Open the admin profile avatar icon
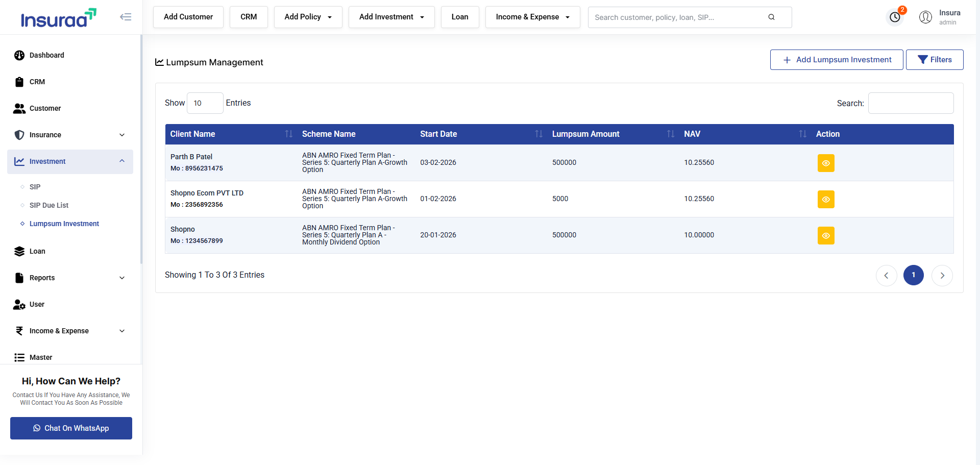 pos(925,17)
